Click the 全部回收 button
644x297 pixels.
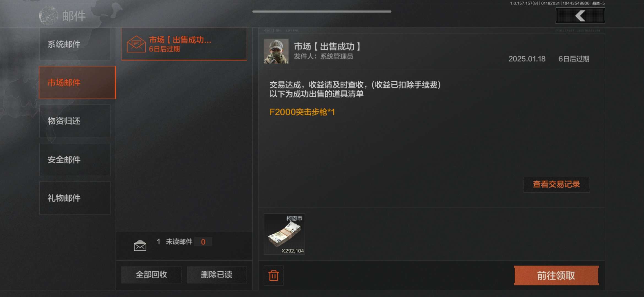151,274
